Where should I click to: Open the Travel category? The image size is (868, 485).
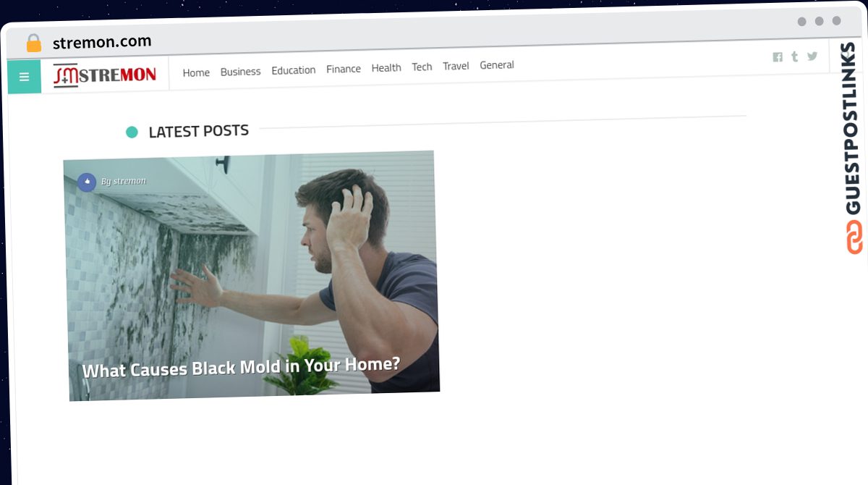(x=456, y=66)
